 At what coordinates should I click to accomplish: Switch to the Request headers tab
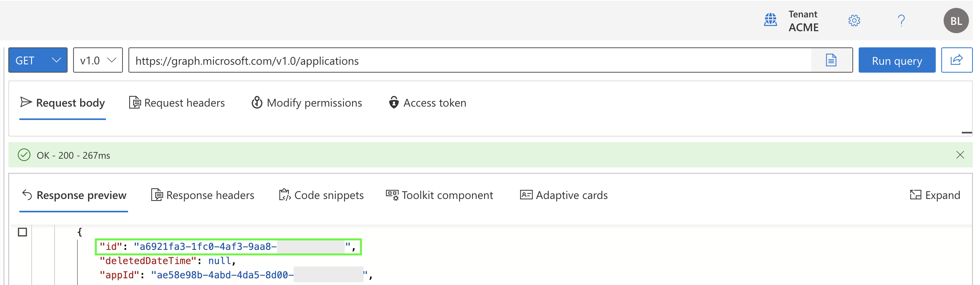[x=177, y=103]
